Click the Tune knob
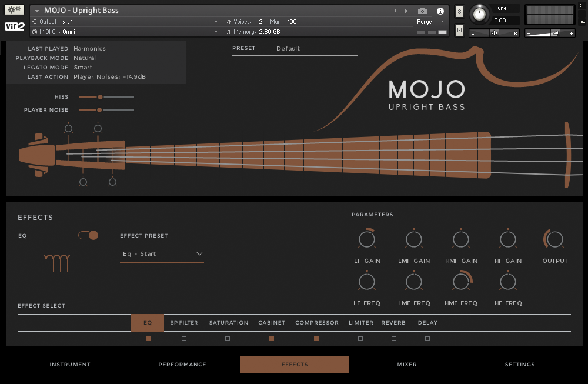This screenshot has height=384, width=588. pyautogui.click(x=480, y=14)
